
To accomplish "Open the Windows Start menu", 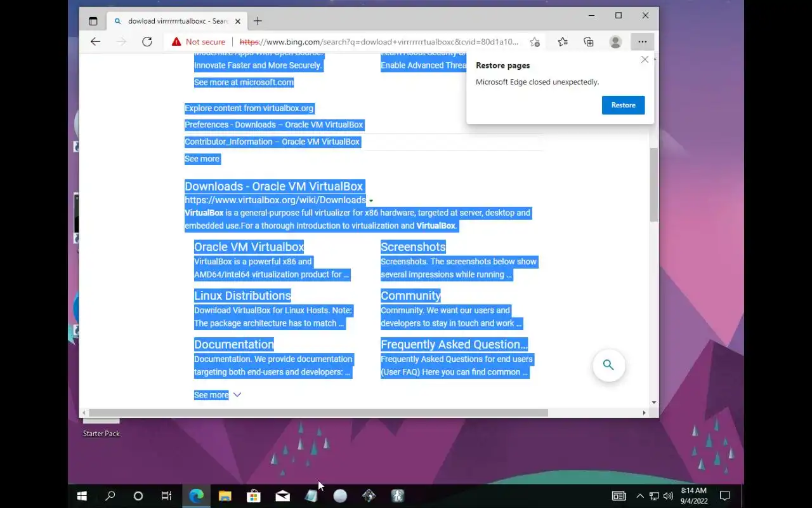I will click(x=82, y=496).
